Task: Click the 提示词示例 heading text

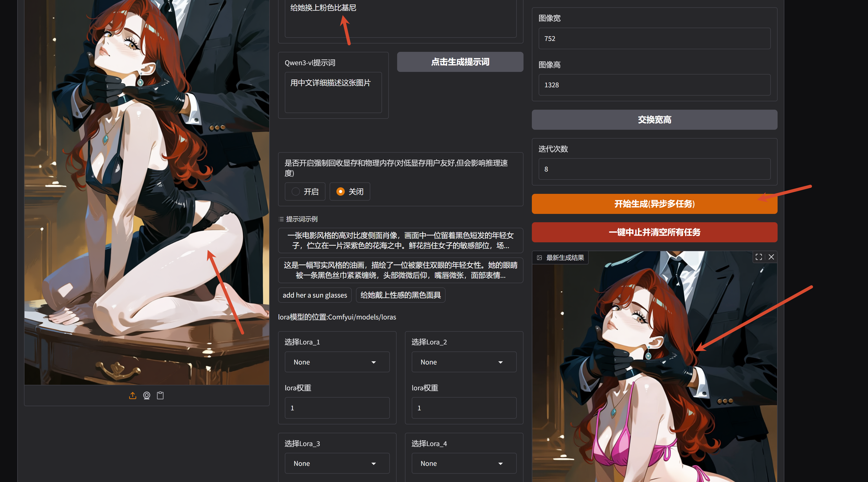Action: coord(301,219)
